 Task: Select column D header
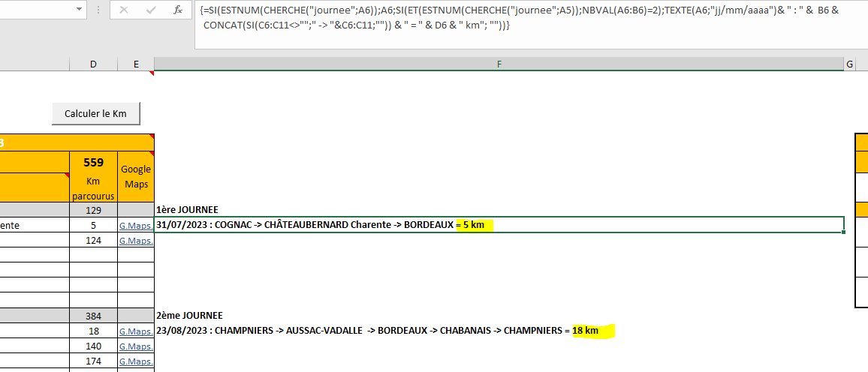[x=93, y=64]
